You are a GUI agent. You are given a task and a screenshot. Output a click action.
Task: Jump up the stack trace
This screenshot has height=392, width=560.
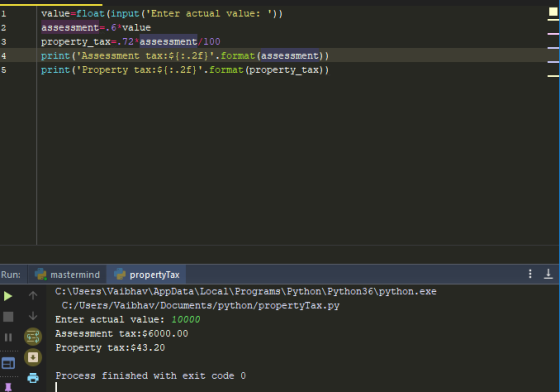point(33,296)
